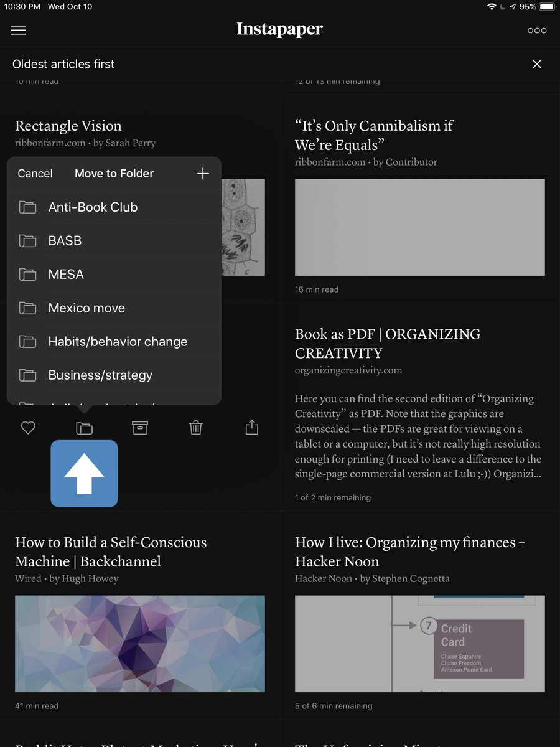
Task: Tap the Self-Conscious Machine polygon thumbnail
Action: (x=140, y=644)
